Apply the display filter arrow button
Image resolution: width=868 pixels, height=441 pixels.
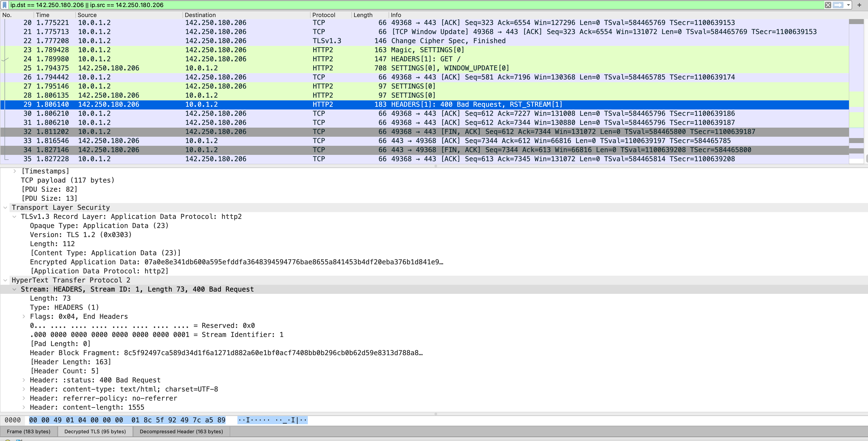[x=838, y=5]
